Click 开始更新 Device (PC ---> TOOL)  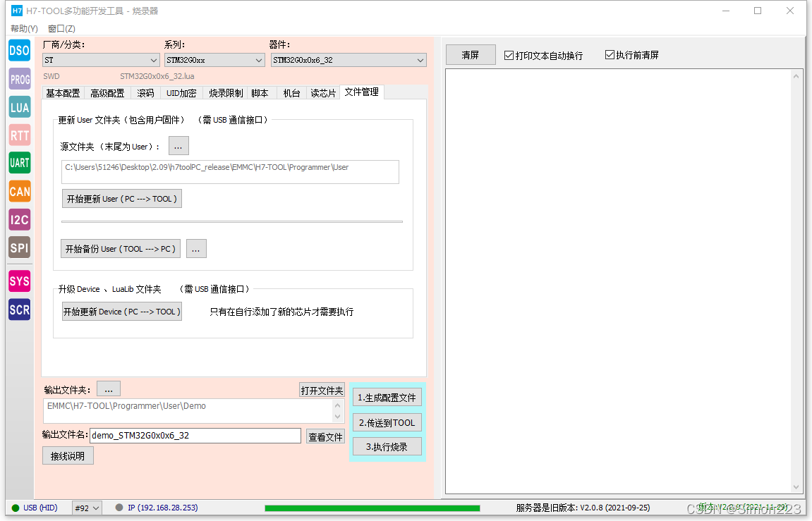click(x=122, y=312)
